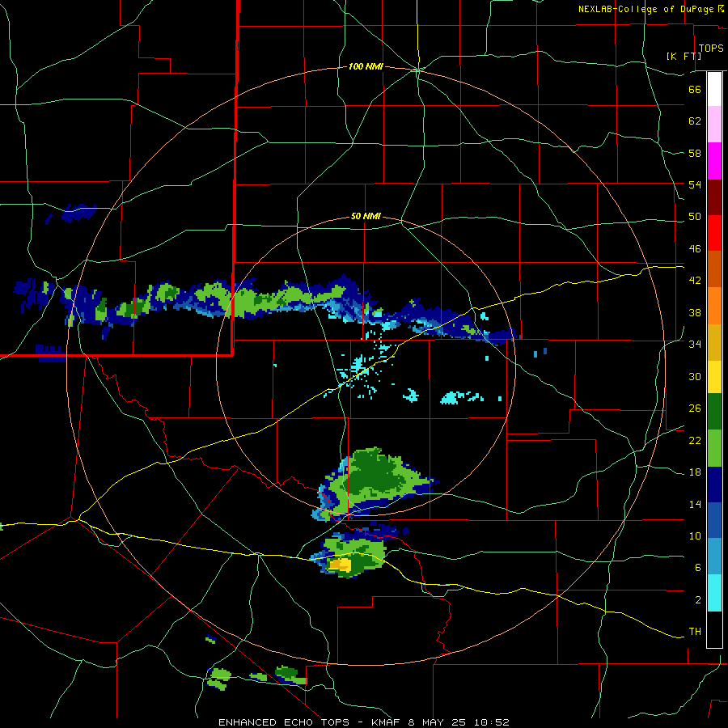Click the 26 legend value
Image resolution: width=728 pixels, height=728 pixels.
pyautogui.click(x=695, y=408)
